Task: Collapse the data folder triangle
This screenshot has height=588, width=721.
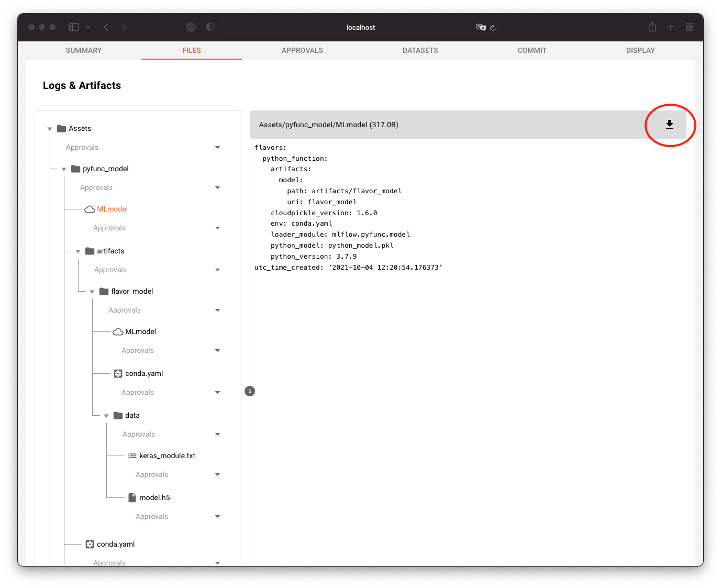Action: (106, 416)
